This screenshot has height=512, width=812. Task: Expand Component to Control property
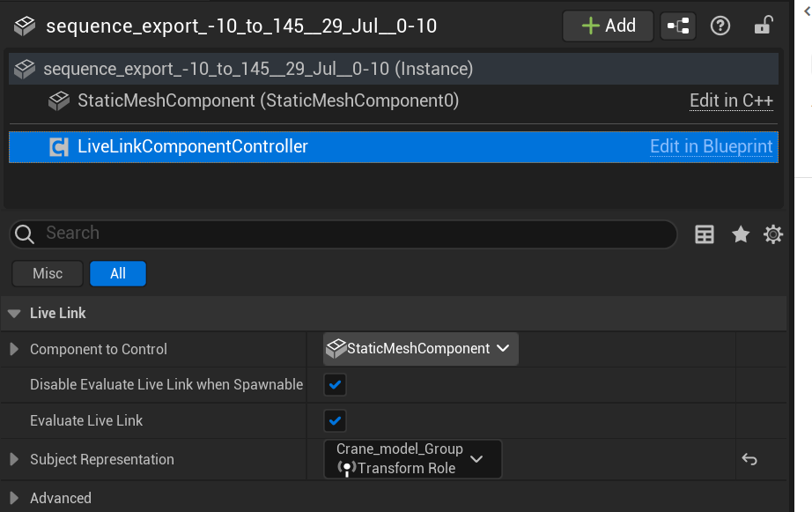tap(14, 349)
